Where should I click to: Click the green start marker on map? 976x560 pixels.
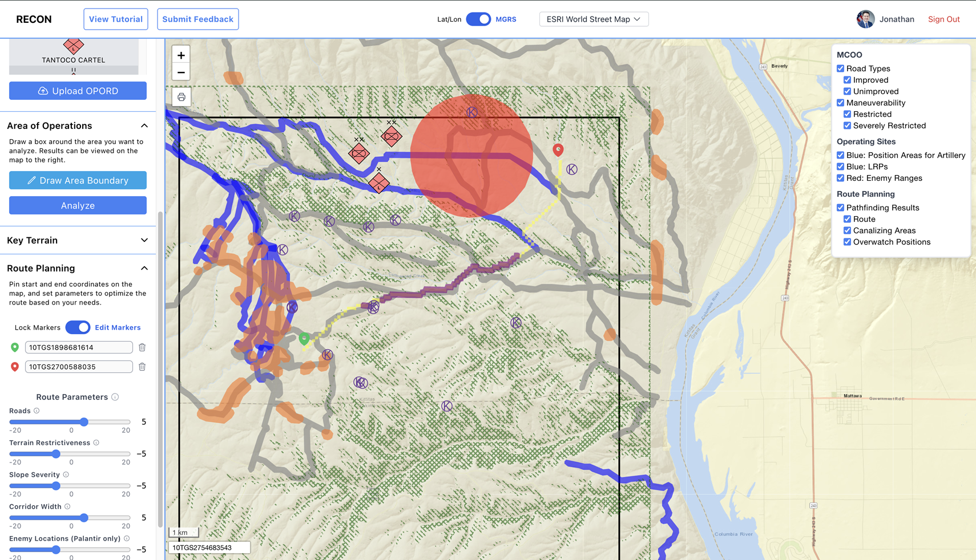304,339
